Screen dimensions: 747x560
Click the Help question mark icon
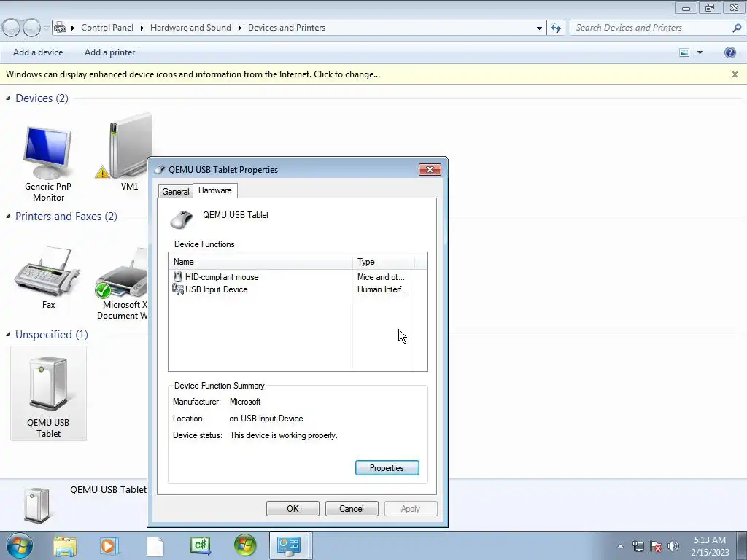coord(729,52)
